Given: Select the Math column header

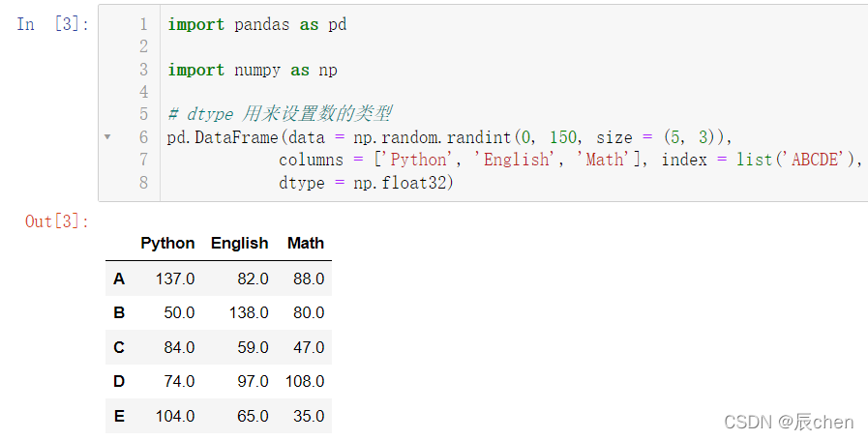Looking at the screenshot, I should tap(306, 243).
